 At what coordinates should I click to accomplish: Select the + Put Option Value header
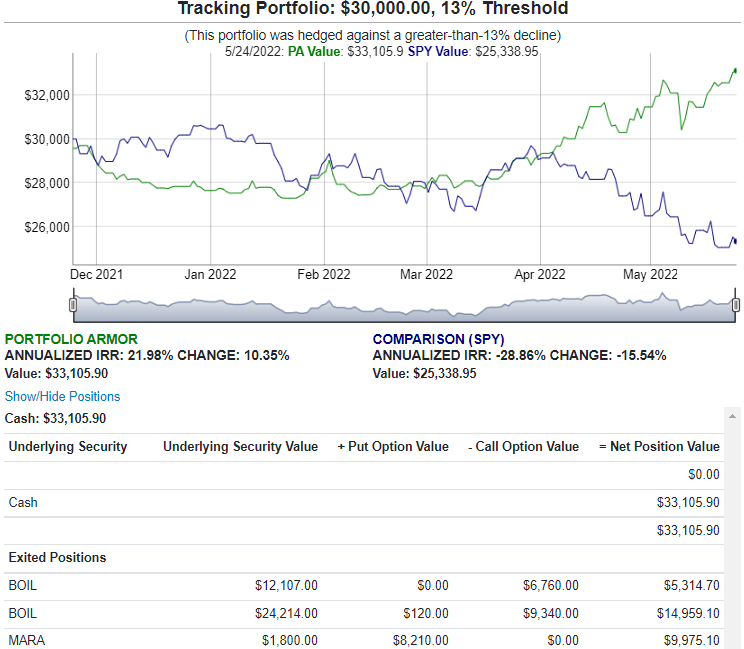pyautogui.click(x=393, y=447)
